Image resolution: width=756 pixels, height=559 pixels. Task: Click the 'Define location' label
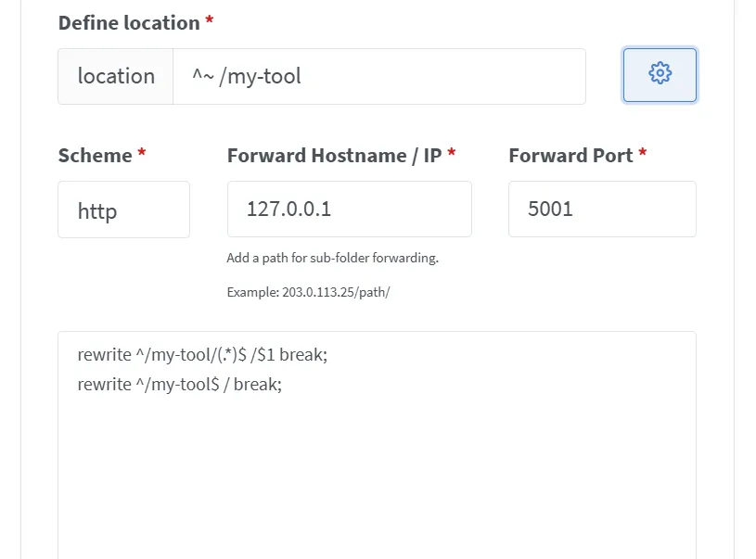tap(129, 23)
